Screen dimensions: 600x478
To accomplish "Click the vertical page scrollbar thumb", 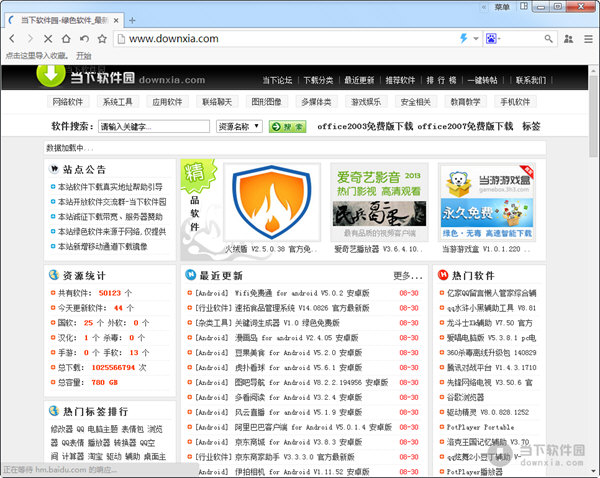I will pyautogui.click(x=593, y=115).
